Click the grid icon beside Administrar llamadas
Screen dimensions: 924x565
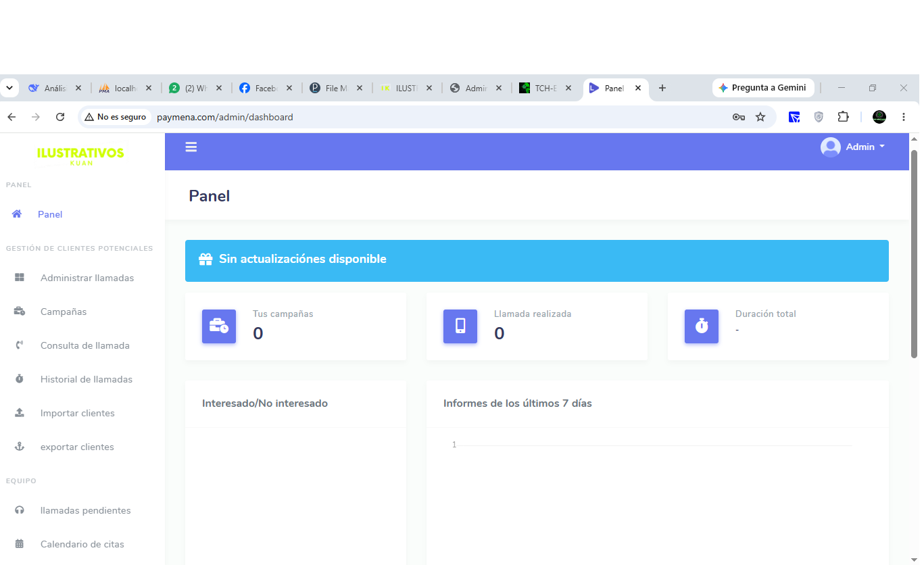(x=20, y=278)
